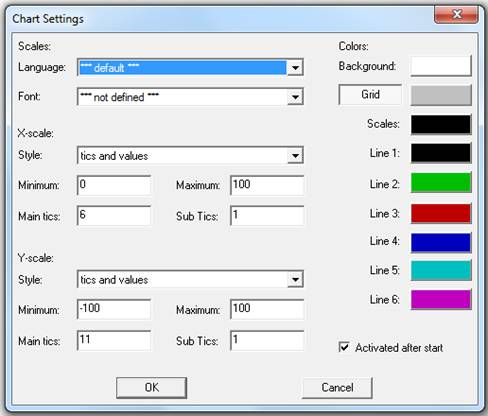Click the Grid button
Viewport: 488px width, 416px height.
370,95
